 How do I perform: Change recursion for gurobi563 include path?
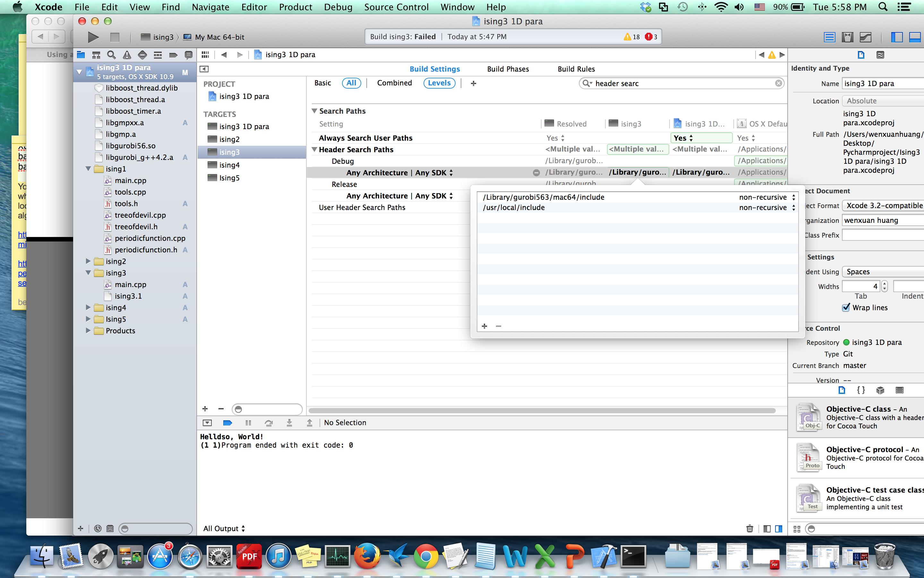(x=767, y=197)
